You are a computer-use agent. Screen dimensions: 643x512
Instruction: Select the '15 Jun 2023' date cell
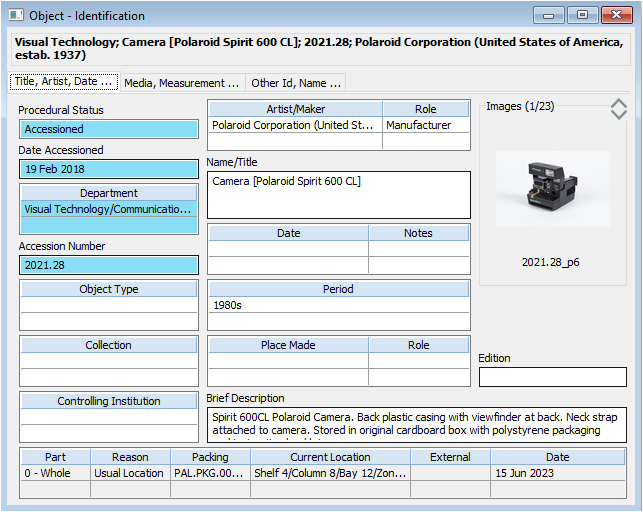coord(558,473)
